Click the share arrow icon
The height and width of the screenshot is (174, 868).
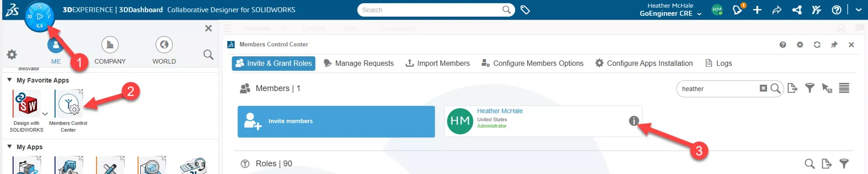tap(777, 10)
